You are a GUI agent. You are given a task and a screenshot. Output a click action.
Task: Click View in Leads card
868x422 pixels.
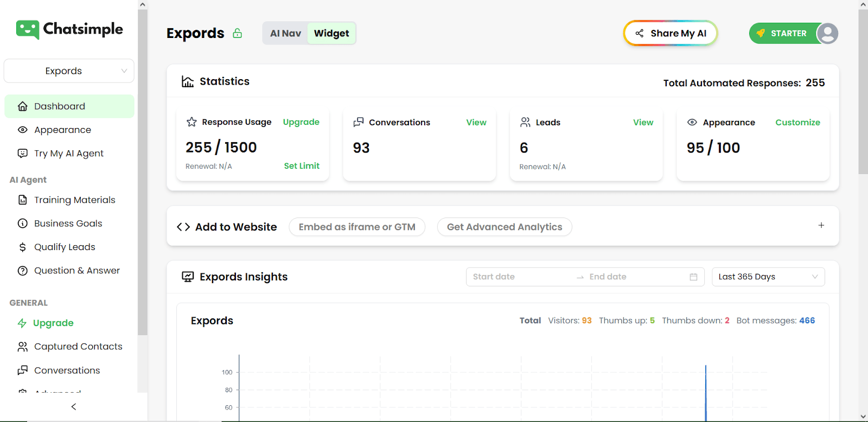(643, 123)
